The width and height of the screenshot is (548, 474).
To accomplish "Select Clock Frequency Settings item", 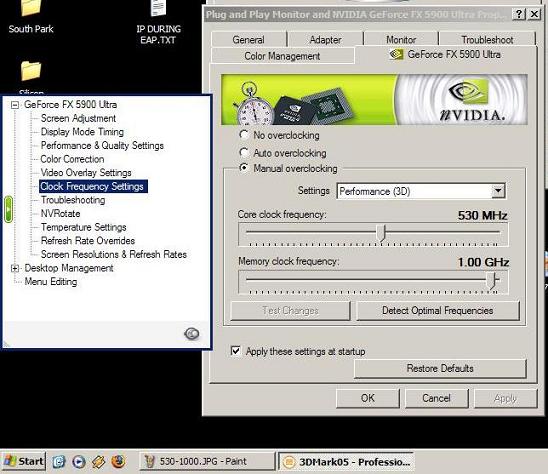I will tap(93, 186).
